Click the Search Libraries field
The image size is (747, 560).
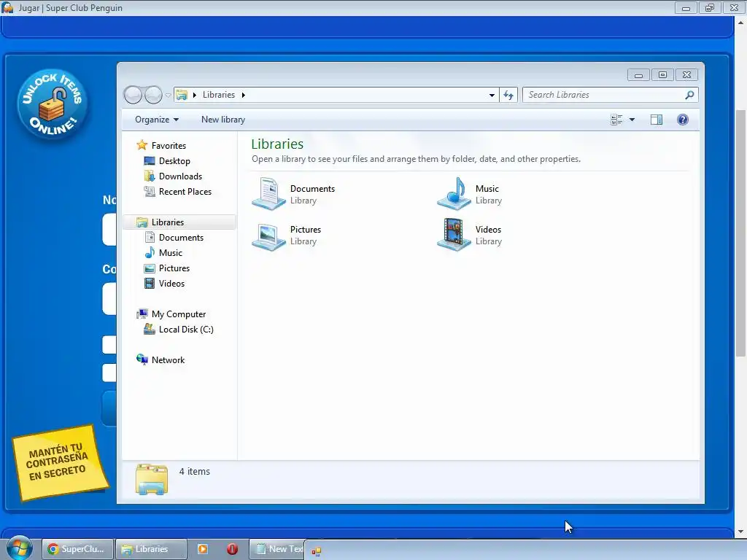[x=611, y=95]
